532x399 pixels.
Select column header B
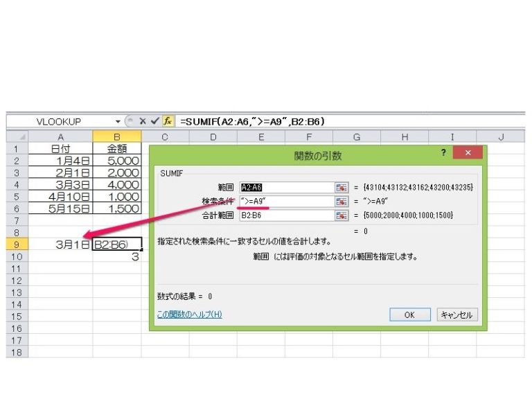[x=116, y=137]
